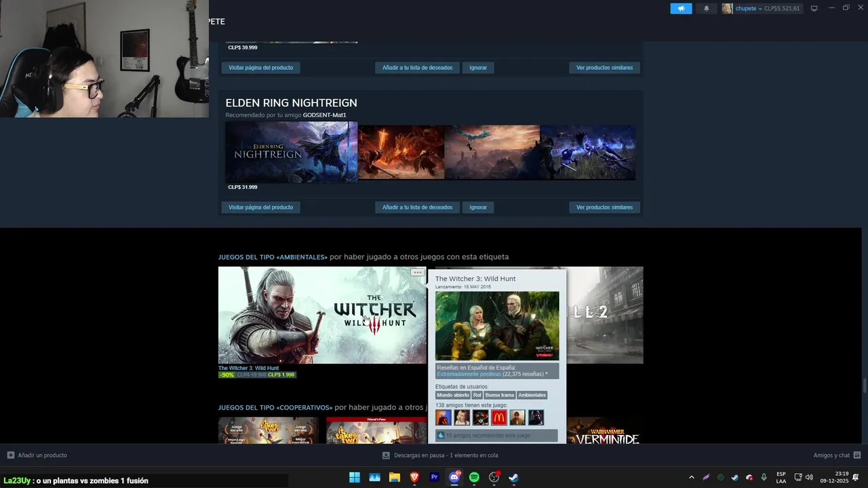Open Spotify from the taskbar
The image size is (868, 488).
click(474, 477)
